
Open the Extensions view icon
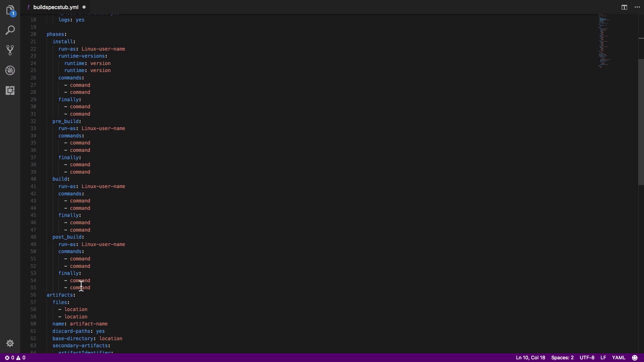pyautogui.click(x=10, y=90)
